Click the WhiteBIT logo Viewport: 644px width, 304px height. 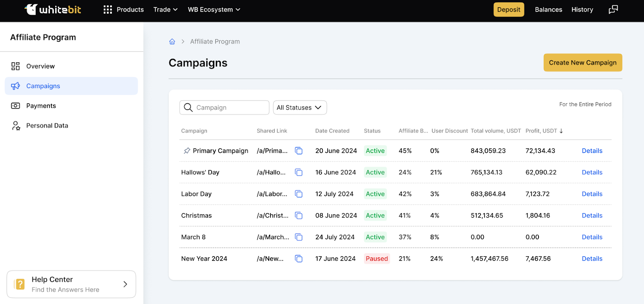[x=53, y=10]
